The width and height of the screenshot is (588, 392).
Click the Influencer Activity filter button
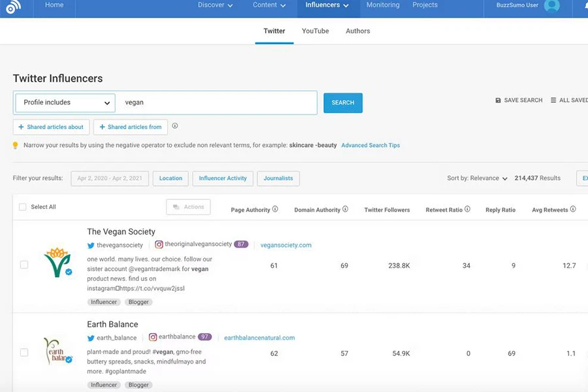coord(223,178)
